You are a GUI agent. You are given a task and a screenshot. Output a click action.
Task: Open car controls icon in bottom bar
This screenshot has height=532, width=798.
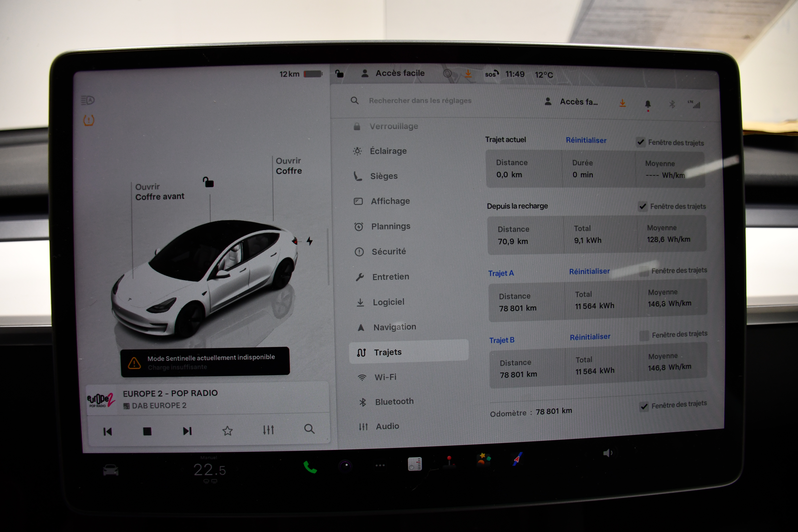point(111,470)
